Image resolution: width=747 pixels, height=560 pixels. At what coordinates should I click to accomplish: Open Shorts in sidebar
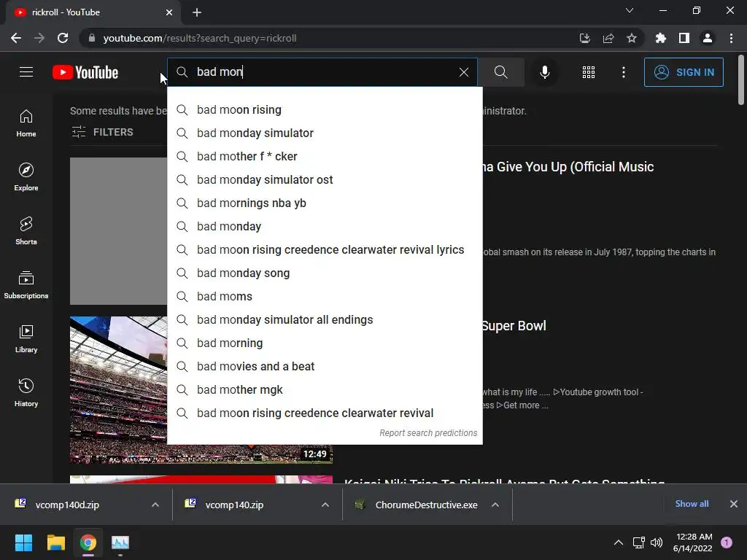(26, 231)
